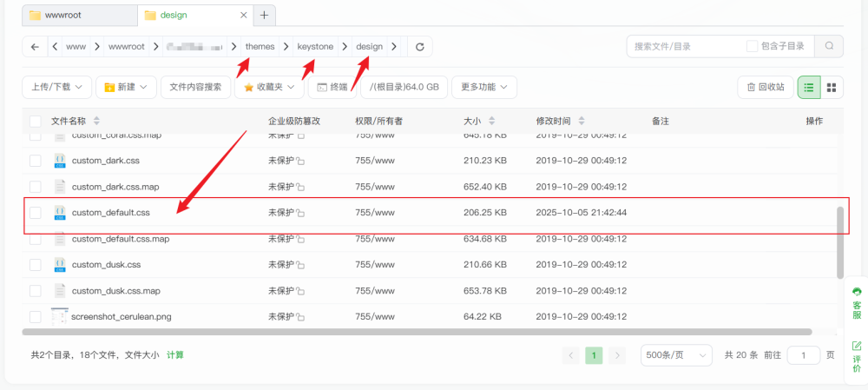Switch to grid view layout icon

pos(832,87)
